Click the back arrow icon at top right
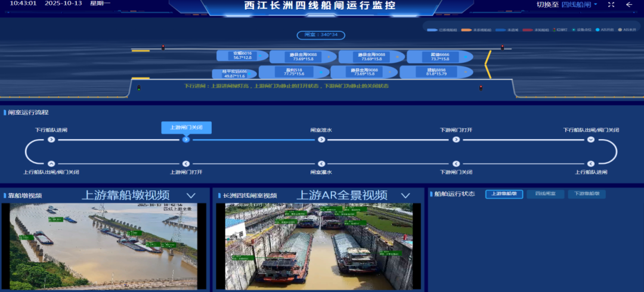The height and width of the screenshot is (292, 644). 629,5
